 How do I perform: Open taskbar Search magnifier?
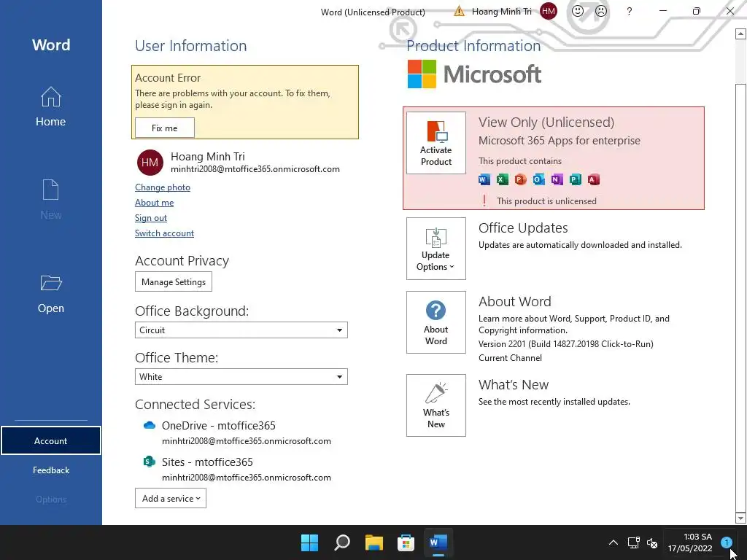coord(342,542)
